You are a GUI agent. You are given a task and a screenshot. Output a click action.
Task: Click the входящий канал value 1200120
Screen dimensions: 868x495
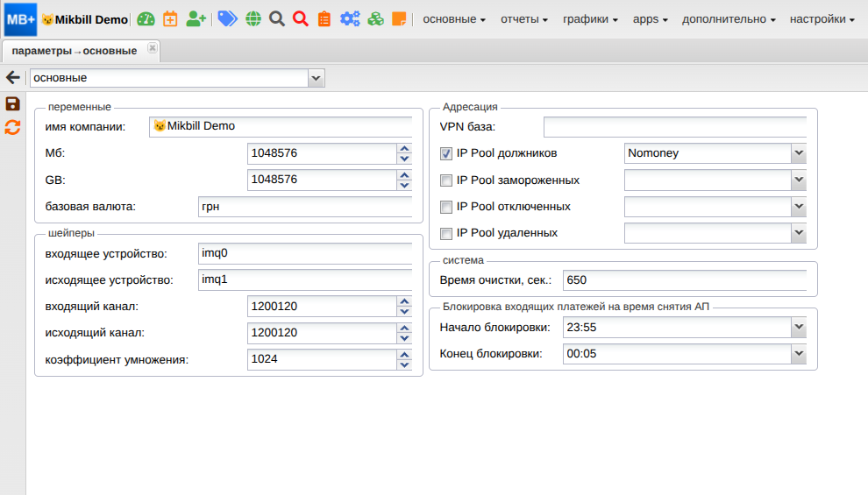(x=322, y=307)
